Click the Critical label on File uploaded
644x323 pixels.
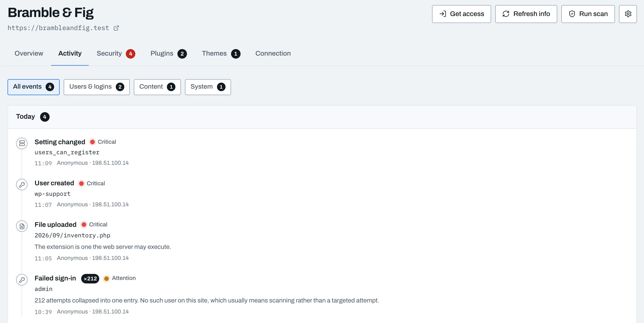tap(98, 224)
